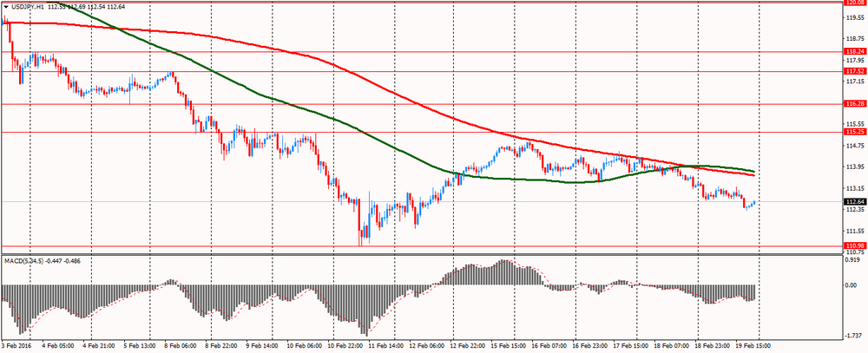Select the red 115.25 price level label
The width and height of the screenshot is (868, 353).
856,132
